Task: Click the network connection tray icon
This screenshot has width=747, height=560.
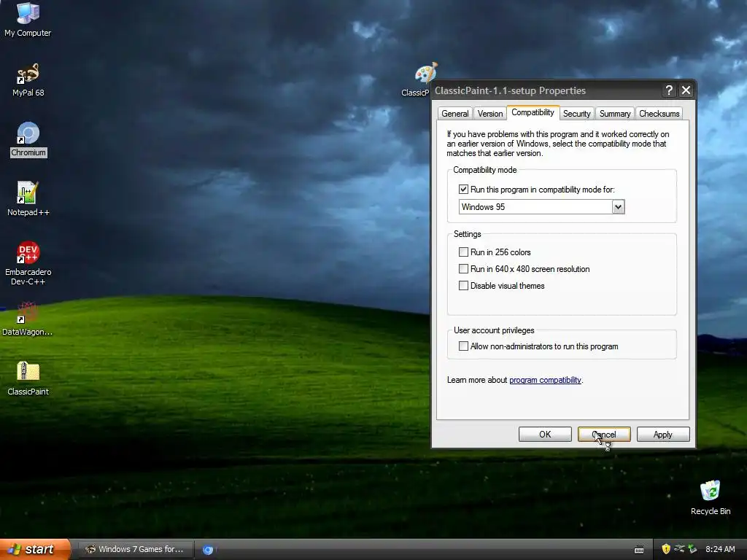Action: [x=679, y=549]
